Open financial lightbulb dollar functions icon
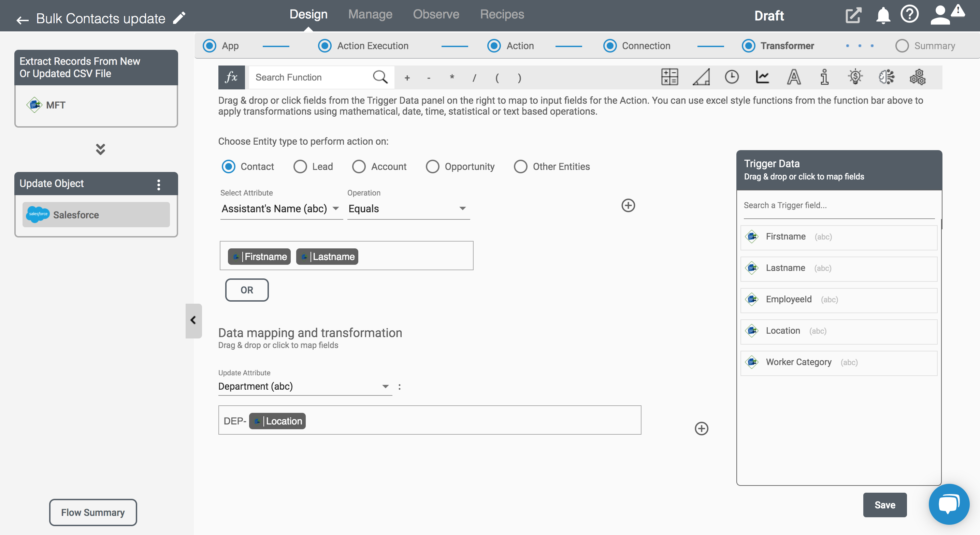This screenshot has width=980, height=535. point(855,77)
